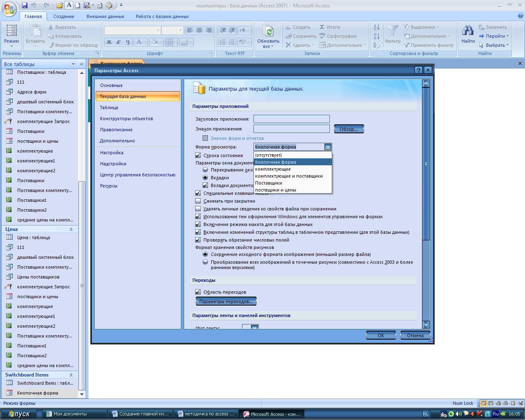Select Основные in options sidebar
Screen dimensions: 525x420
pyautogui.click(x=137, y=85)
